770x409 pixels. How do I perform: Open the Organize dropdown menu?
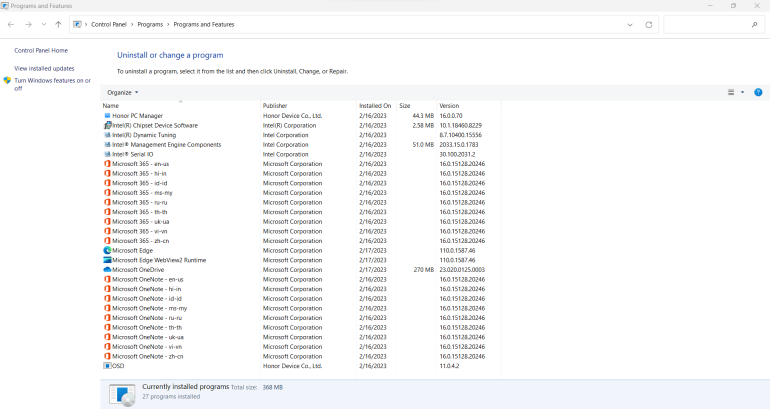[x=122, y=92]
